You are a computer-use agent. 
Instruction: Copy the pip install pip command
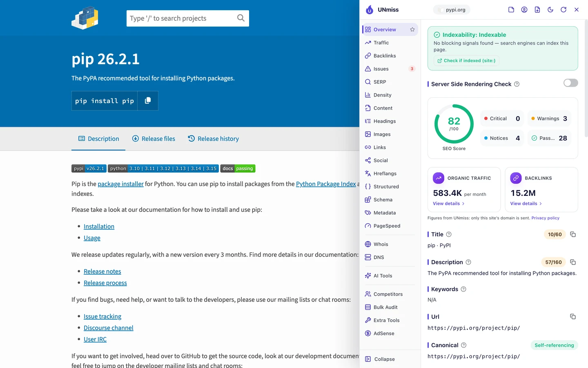pyautogui.click(x=148, y=101)
